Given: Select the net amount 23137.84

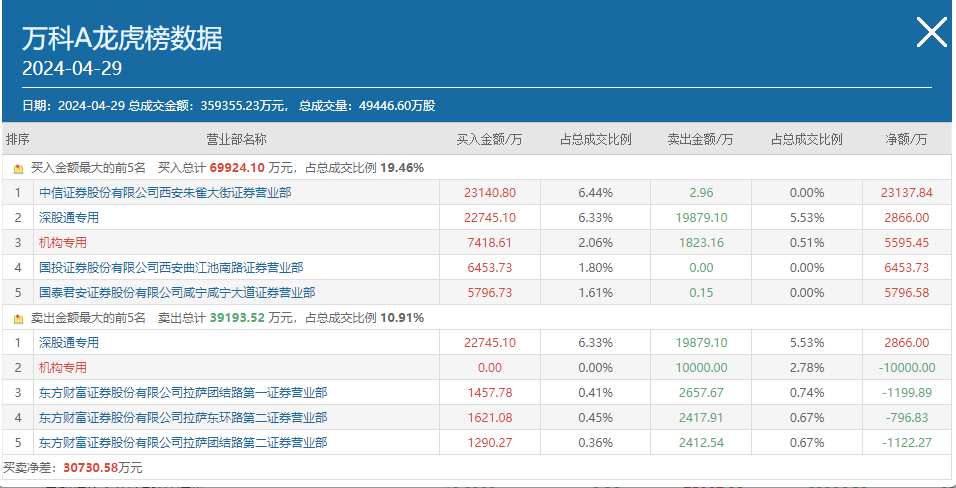Looking at the screenshot, I should [x=907, y=193].
